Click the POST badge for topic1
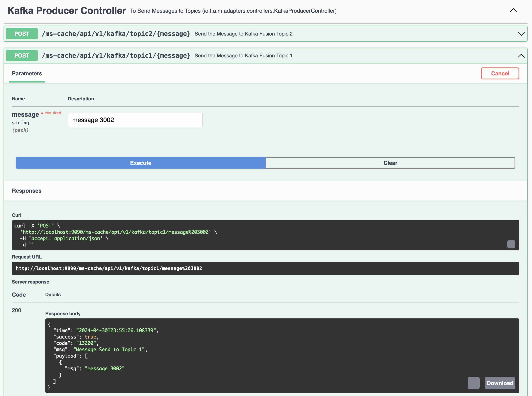532x396 pixels. 22,56
